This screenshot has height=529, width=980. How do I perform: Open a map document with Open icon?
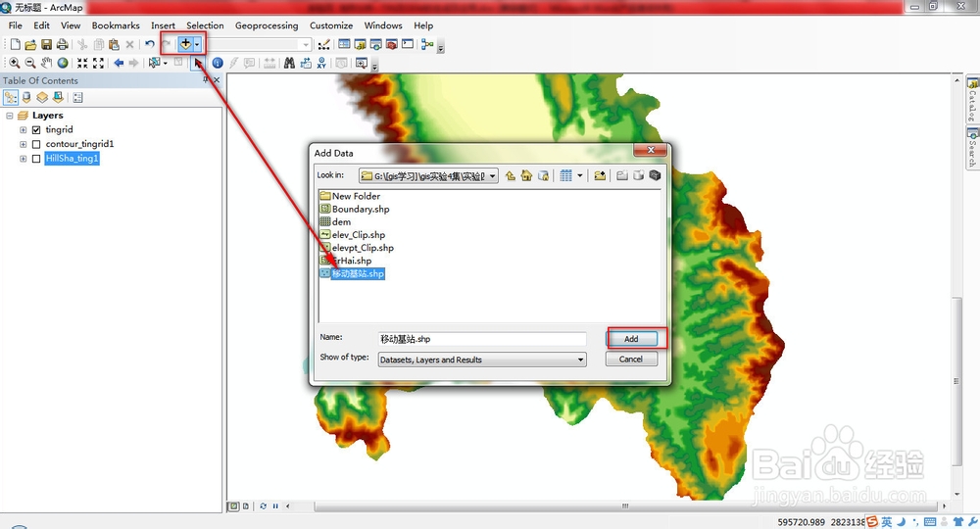[x=30, y=44]
